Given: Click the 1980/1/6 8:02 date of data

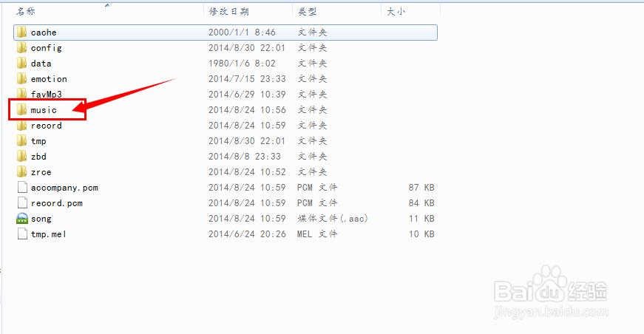Looking at the screenshot, I should point(242,64).
